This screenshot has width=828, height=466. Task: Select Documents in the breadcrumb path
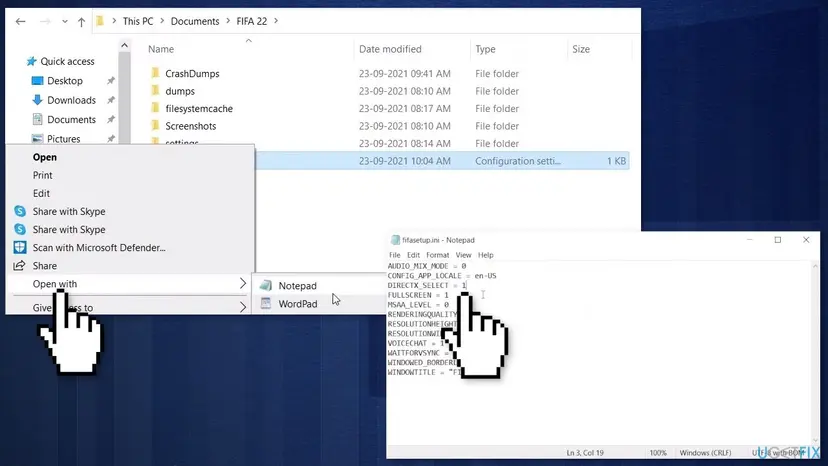(x=195, y=21)
